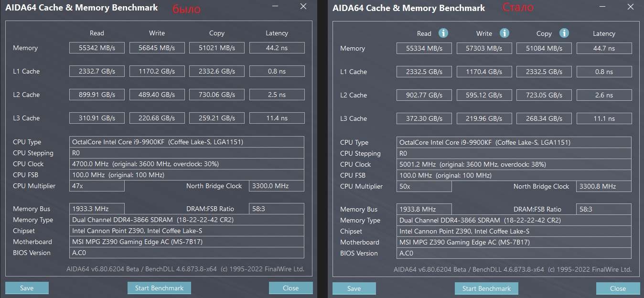
Task: Minimize the right benchmark window
Action: pos(603,7)
